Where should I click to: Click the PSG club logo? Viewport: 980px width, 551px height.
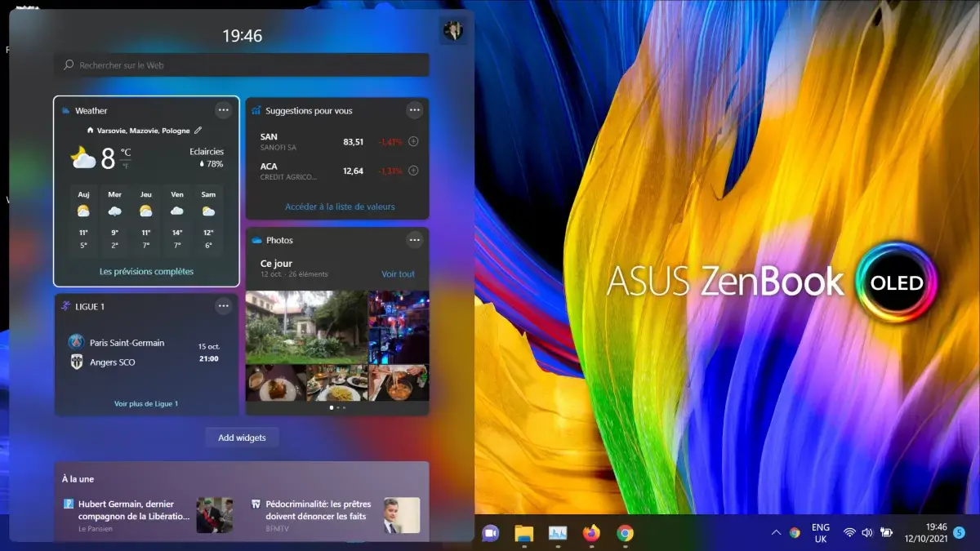click(76, 343)
